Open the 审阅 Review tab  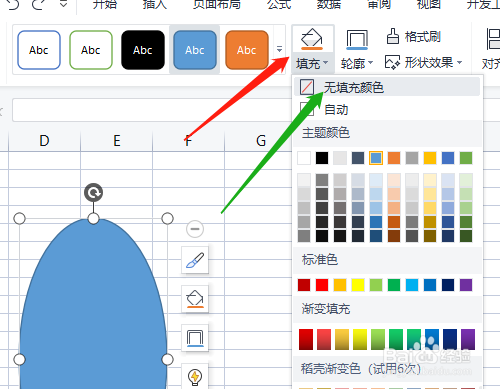tap(379, 4)
